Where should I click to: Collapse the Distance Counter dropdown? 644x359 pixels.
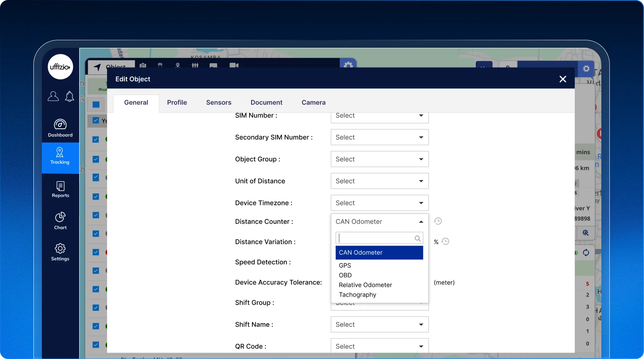(380, 221)
